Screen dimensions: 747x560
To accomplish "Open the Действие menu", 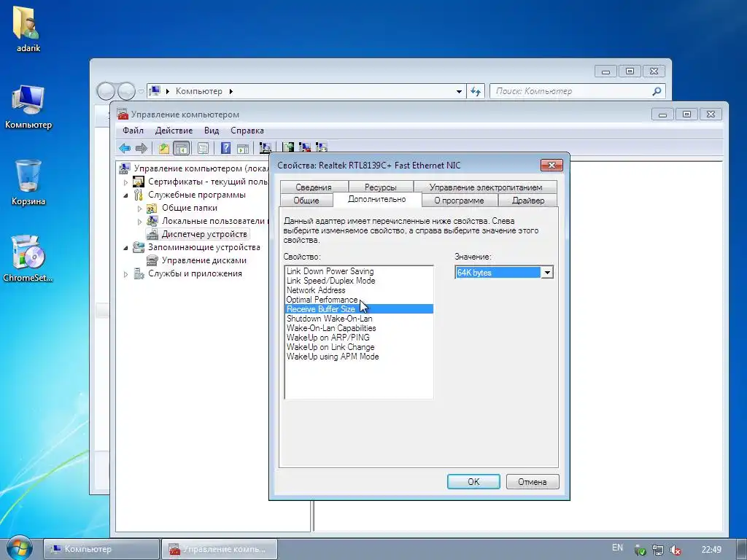I will (x=174, y=131).
